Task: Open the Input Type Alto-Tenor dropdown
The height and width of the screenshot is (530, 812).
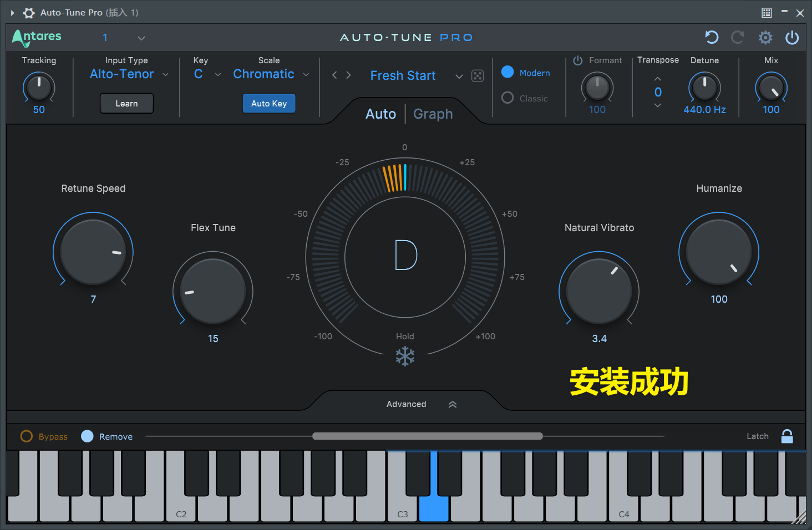Action: tap(129, 74)
